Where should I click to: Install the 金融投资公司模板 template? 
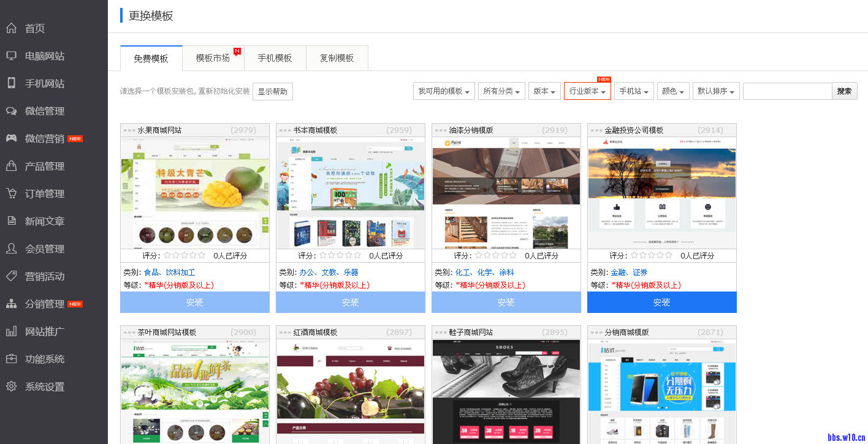coord(661,303)
